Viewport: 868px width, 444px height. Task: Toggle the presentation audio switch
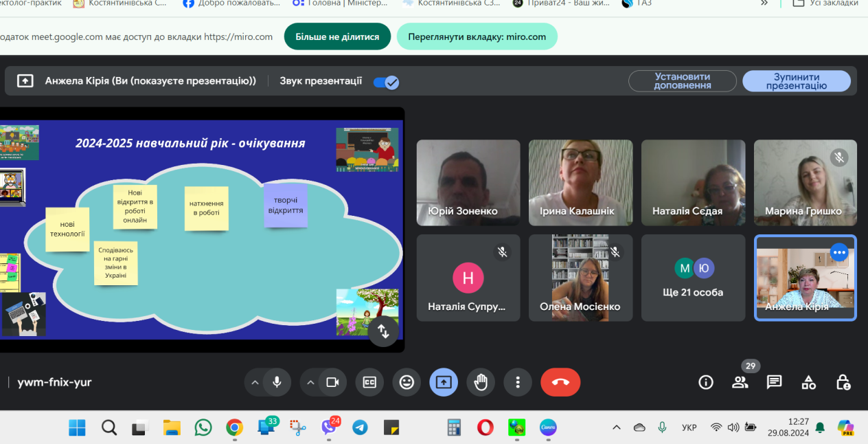coord(386,82)
